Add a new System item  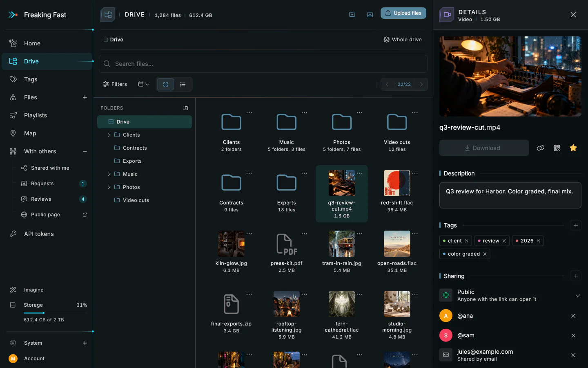pos(85,343)
